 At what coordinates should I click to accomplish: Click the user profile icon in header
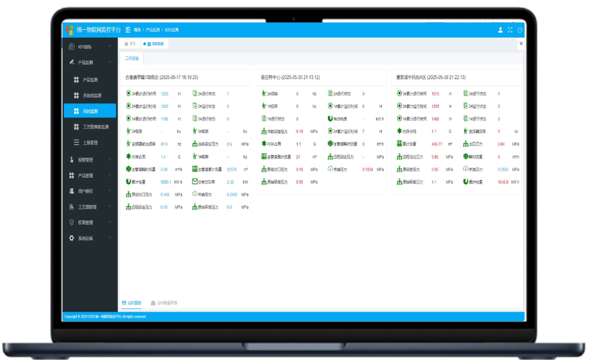(x=500, y=30)
